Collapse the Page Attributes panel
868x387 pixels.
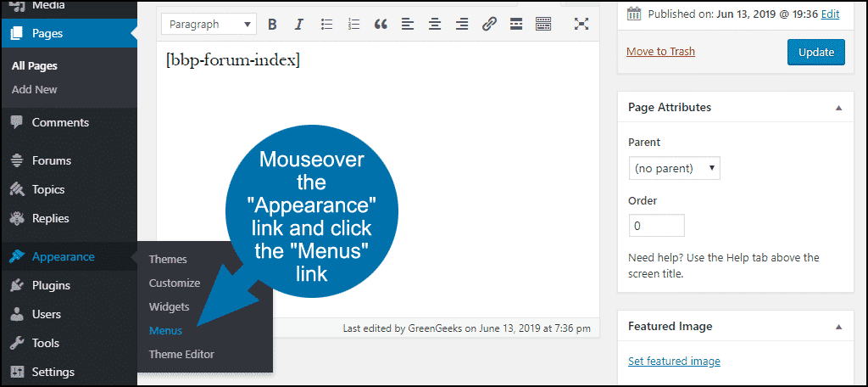(838, 108)
